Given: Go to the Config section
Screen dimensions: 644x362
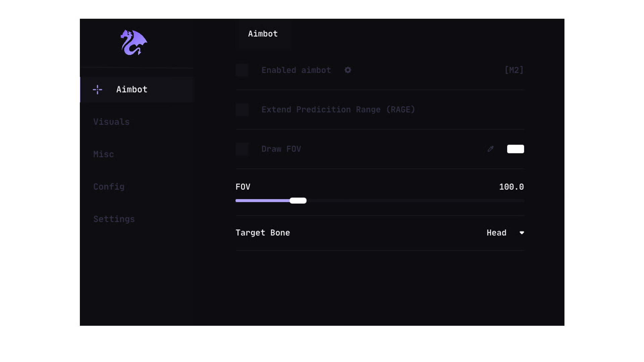Looking at the screenshot, I should click(x=109, y=187).
